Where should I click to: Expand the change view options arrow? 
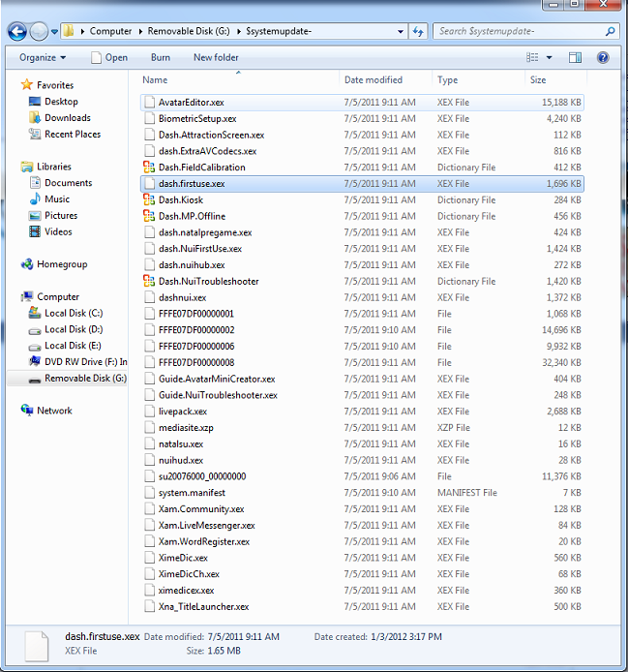[x=550, y=58]
